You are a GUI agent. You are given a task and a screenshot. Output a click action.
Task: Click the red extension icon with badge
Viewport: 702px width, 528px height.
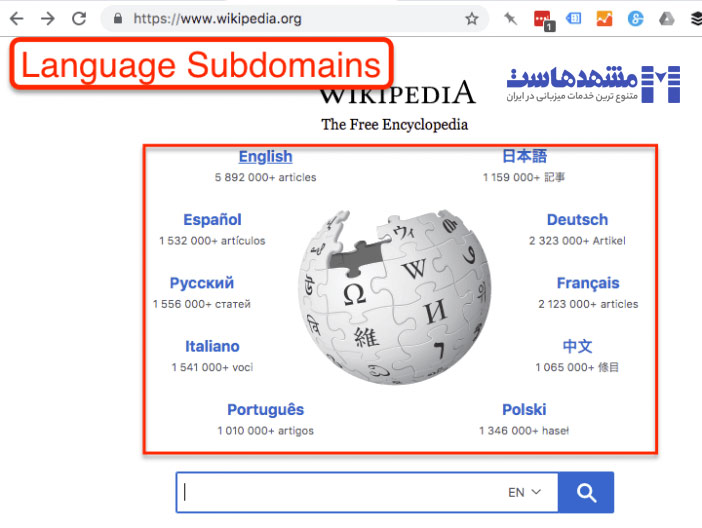point(542,18)
